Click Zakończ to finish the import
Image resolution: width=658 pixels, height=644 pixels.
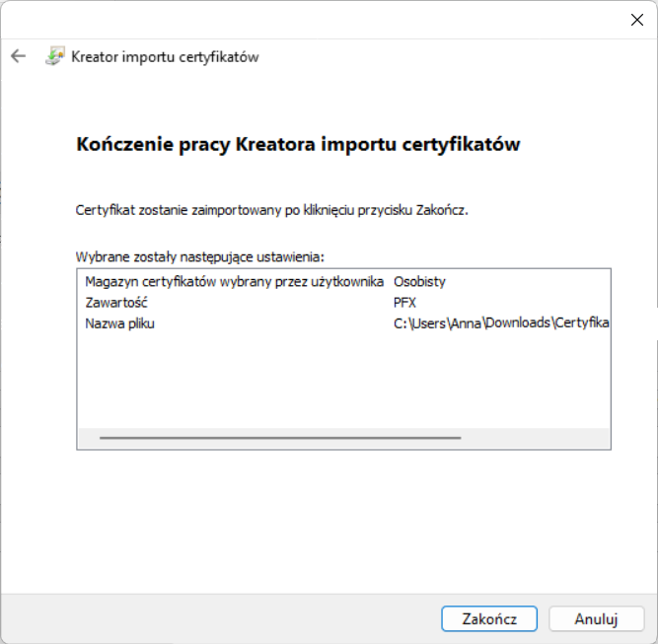(x=489, y=618)
